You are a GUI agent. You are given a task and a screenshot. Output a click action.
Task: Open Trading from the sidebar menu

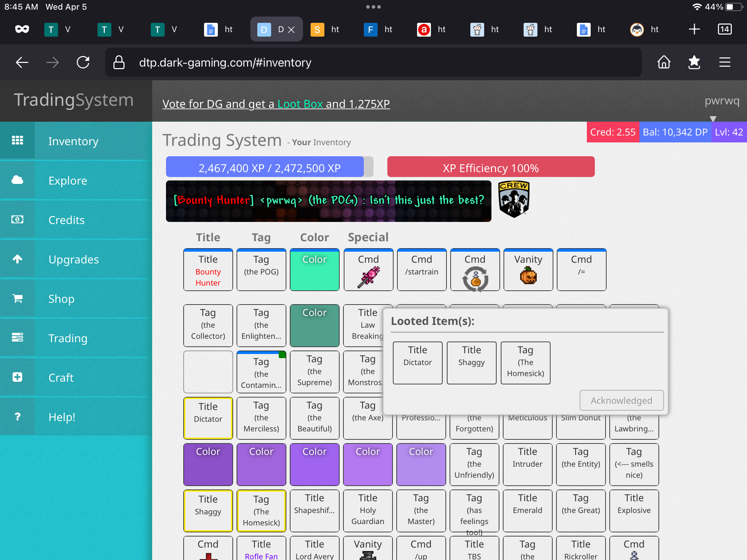[76, 338]
